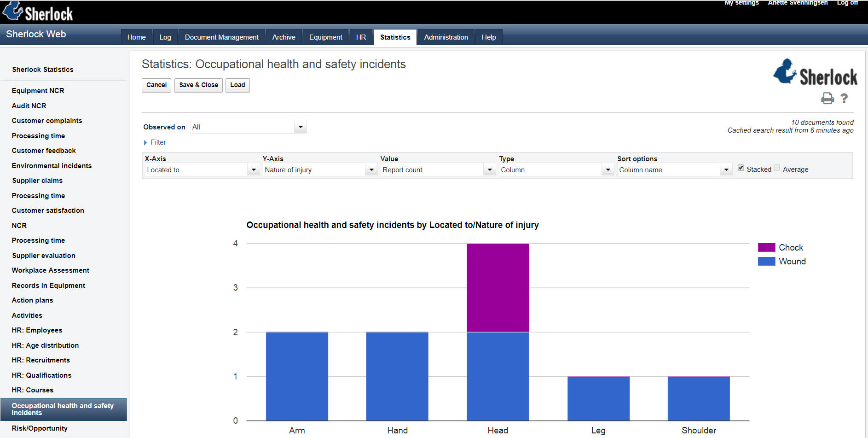Open HR: Qualifications statistics
Viewport: 868px width, 438px height.
point(41,375)
